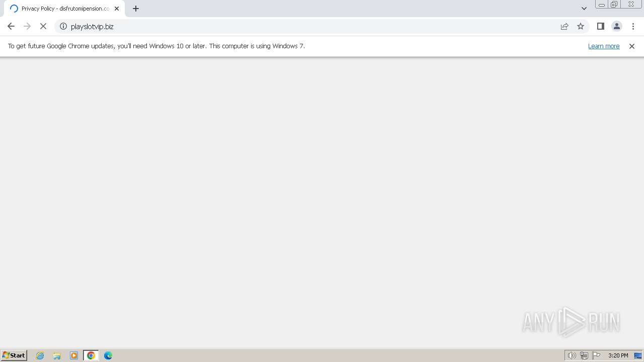The height and width of the screenshot is (362, 644).
Task: View site information icon for playslotvip.biz
Action: point(63,26)
